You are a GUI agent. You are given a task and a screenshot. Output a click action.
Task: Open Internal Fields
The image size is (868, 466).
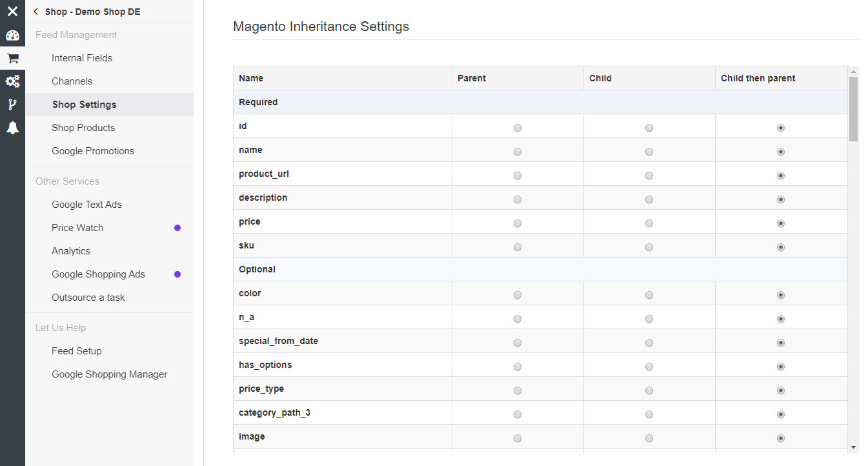pos(82,58)
